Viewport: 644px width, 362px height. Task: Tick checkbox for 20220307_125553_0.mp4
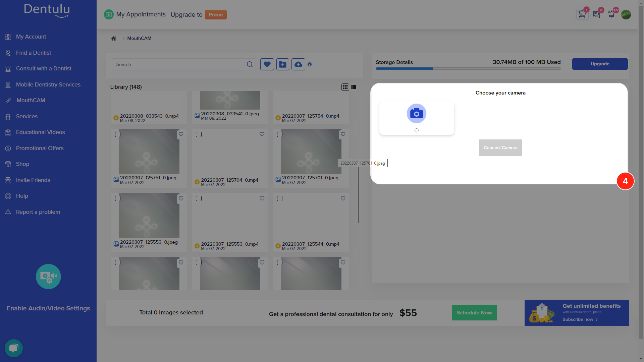[199, 198]
